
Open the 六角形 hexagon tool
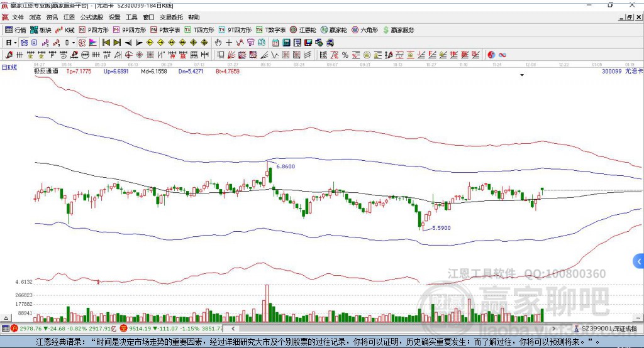click(365, 30)
